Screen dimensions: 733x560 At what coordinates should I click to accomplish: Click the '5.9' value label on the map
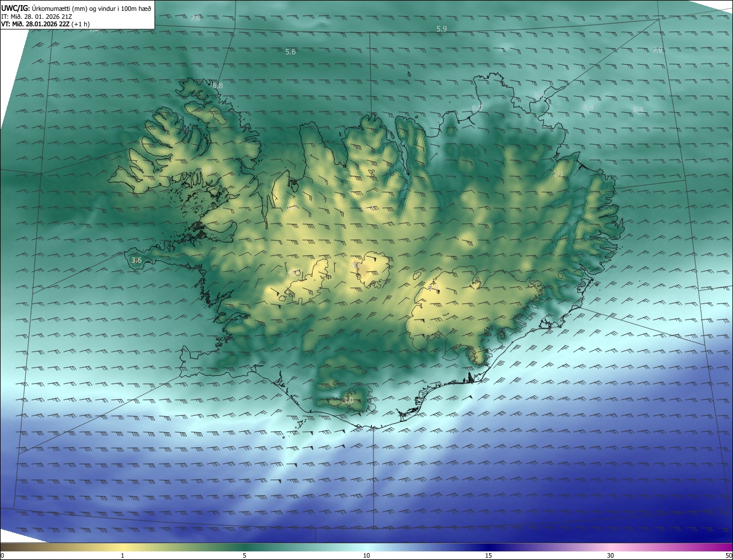click(x=442, y=29)
